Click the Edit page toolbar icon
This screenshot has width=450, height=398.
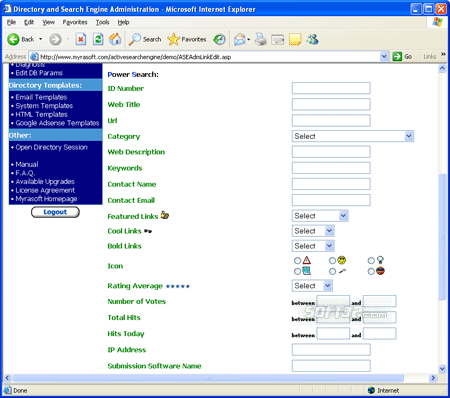pos(278,40)
